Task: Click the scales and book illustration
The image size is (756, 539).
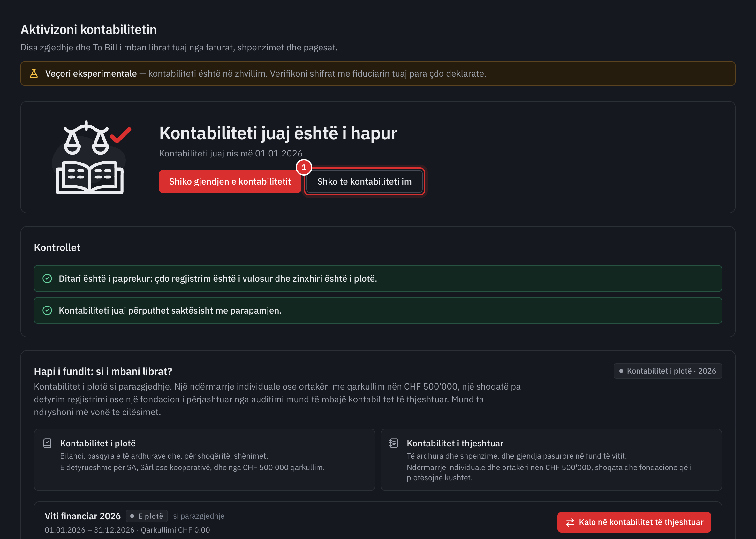Action: (92, 157)
